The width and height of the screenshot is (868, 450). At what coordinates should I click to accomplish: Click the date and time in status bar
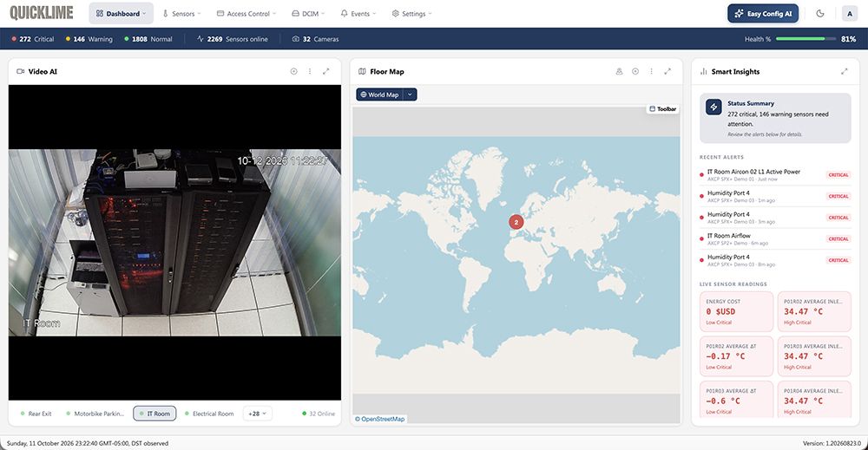88,443
